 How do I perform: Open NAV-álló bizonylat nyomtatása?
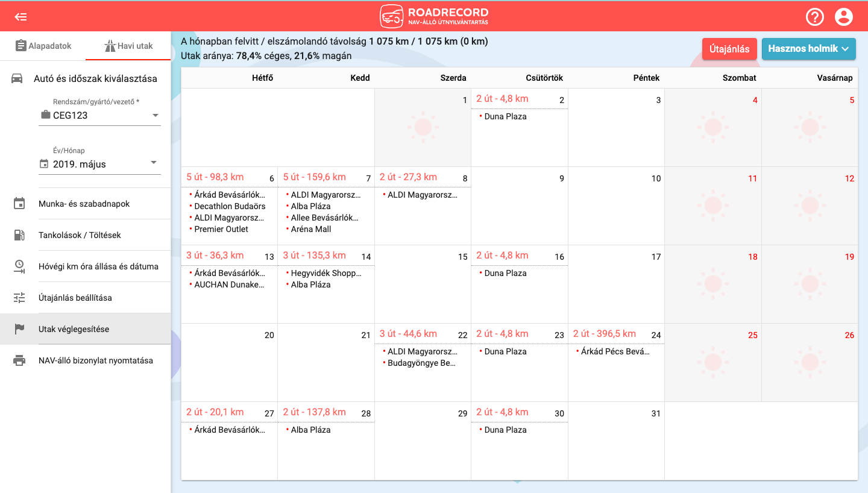coord(86,360)
